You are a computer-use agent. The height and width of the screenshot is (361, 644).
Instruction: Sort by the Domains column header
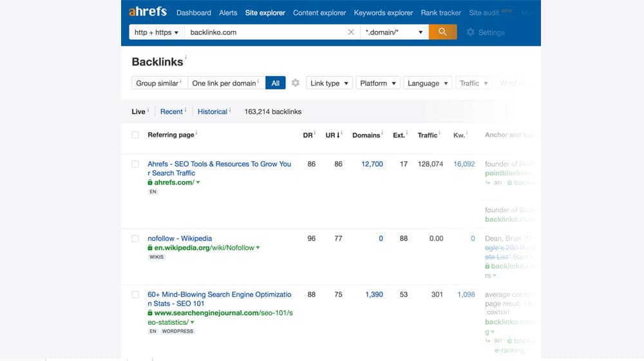click(x=366, y=135)
